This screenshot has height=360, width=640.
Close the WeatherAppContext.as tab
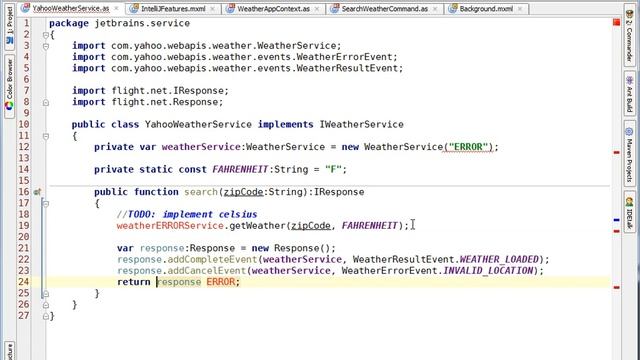click(x=317, y=9)
